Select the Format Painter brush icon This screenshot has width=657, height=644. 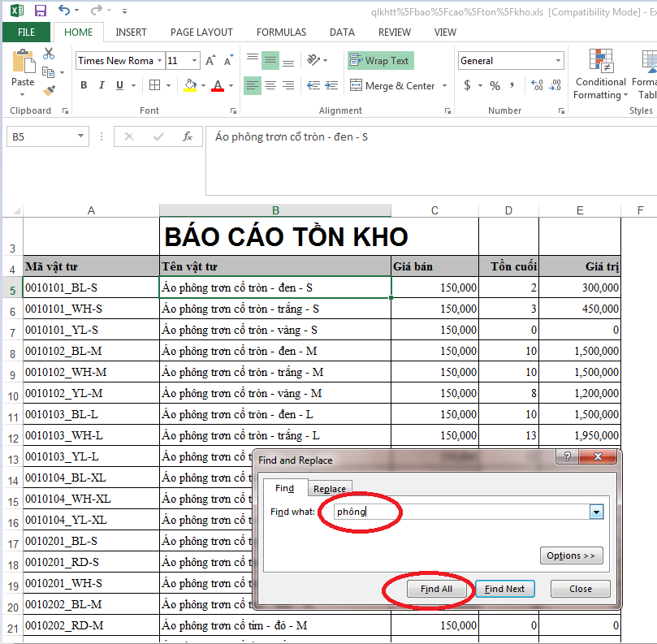coord(49,91)
